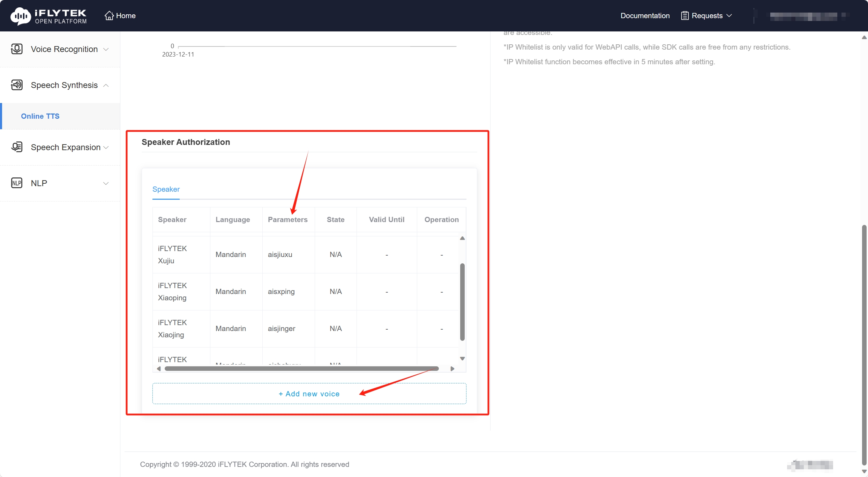868x477 pixels.
Task: Click the speaker table vertical scrollbar thumb
Action: pyautogui.click(x=462, y=302)
